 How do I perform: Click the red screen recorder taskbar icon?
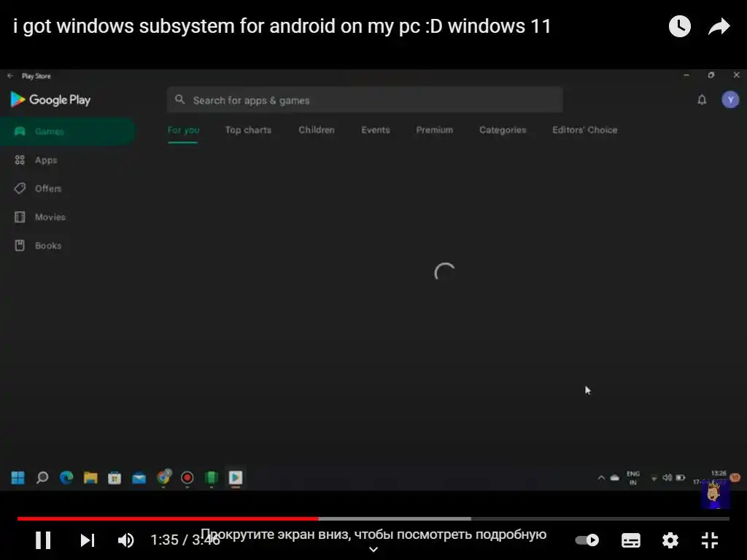click(187, 477)
